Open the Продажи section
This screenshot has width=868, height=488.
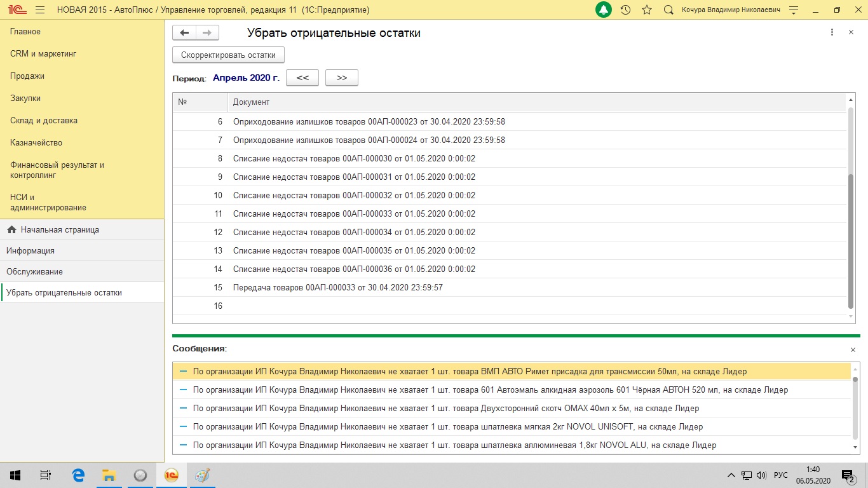click(x=27, y=76)
